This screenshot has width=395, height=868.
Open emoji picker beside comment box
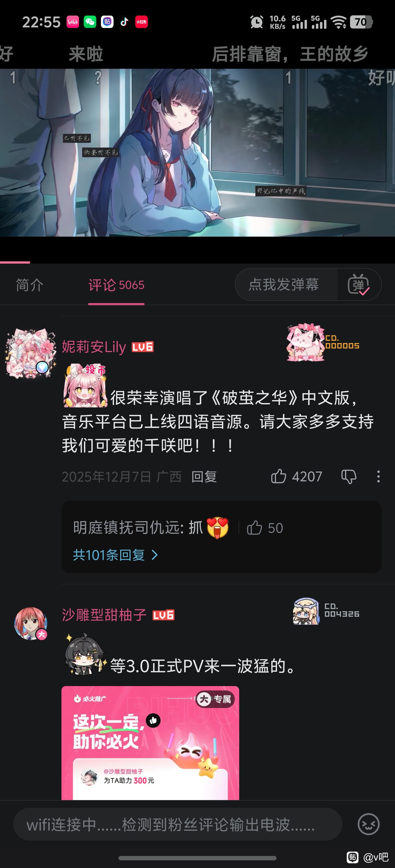click(368, 824)
